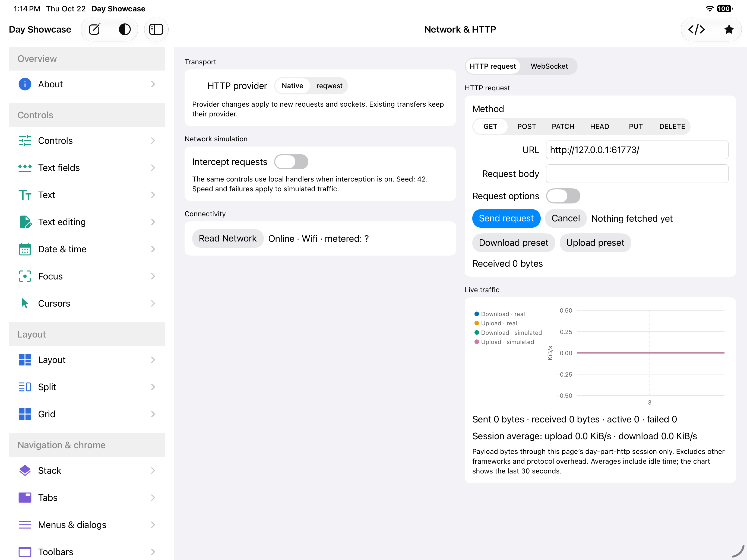The height and width of the screenshot is (560, 747).
Task: Tap the Tabs purple icon
Action: [x=25, y=497]
